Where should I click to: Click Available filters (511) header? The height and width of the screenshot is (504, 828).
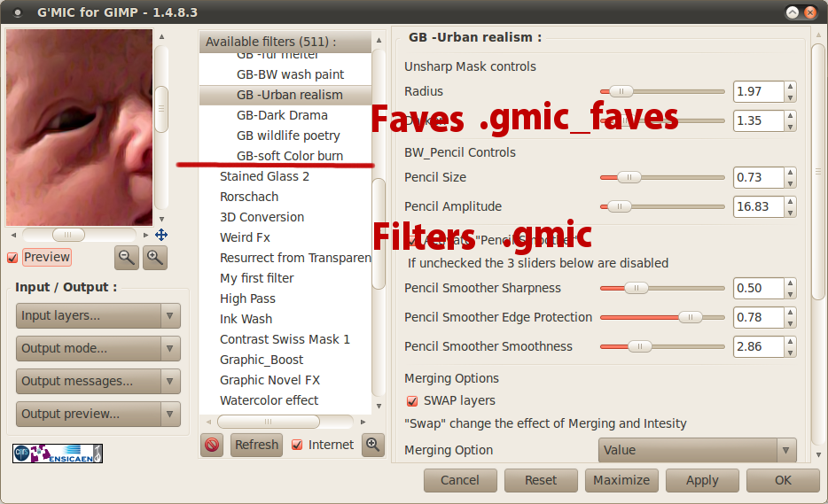pos(285,42)
